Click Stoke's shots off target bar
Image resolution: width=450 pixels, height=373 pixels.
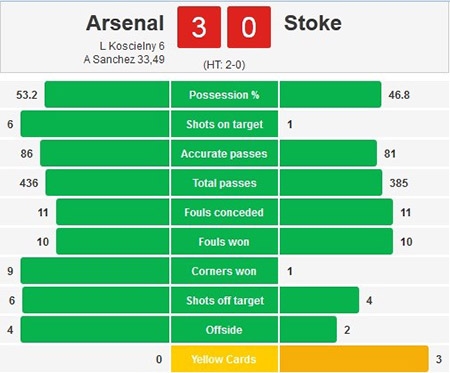(319, 300)
